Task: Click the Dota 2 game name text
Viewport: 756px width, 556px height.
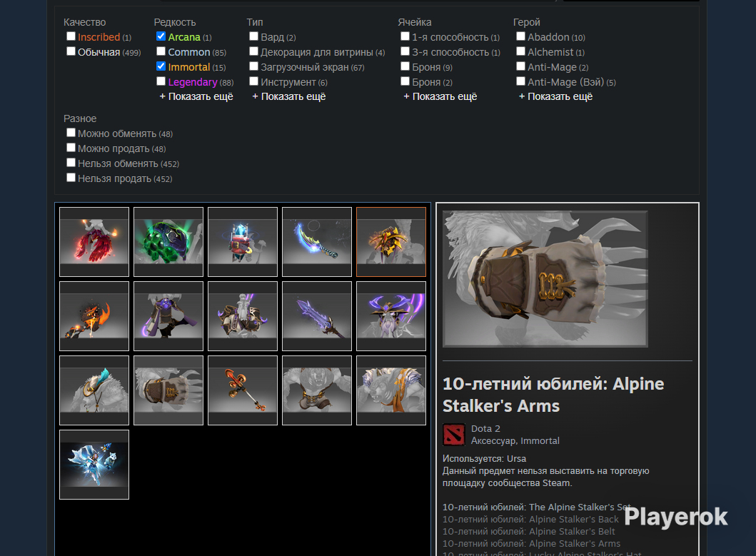Action: pyautogui.click(x=485, y=428)
